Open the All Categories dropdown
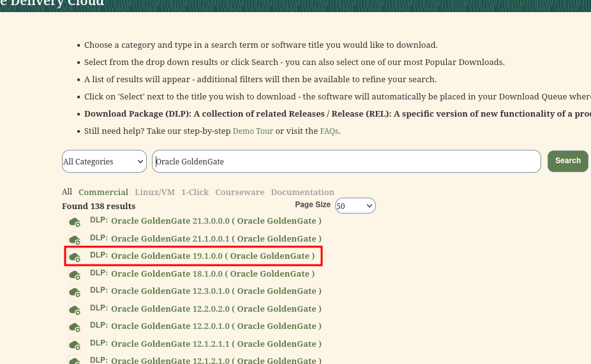This screenshot has width=591, height=364. 104,161
